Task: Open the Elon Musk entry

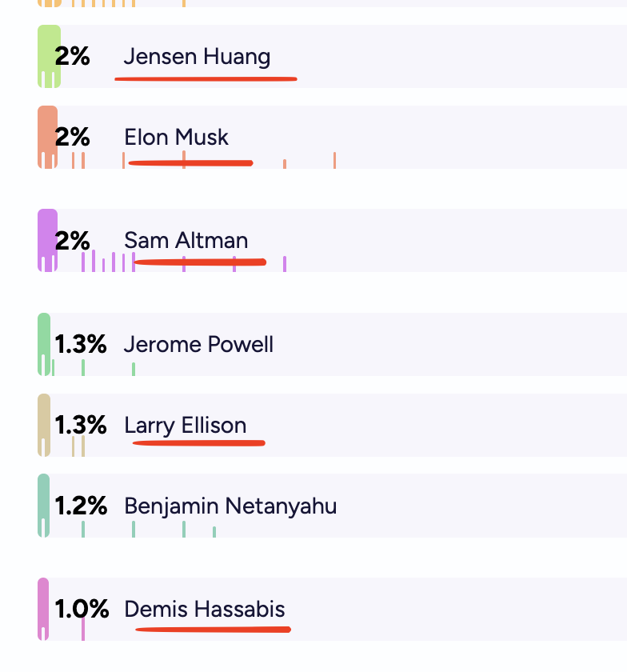Action: pos(176,137)
